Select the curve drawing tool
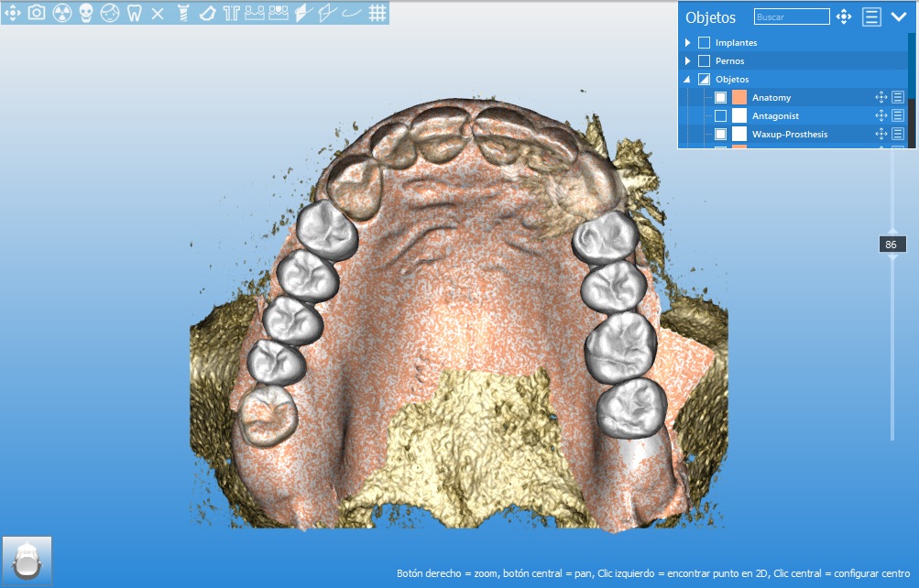919x588 pixels. (x=351, y=12)
